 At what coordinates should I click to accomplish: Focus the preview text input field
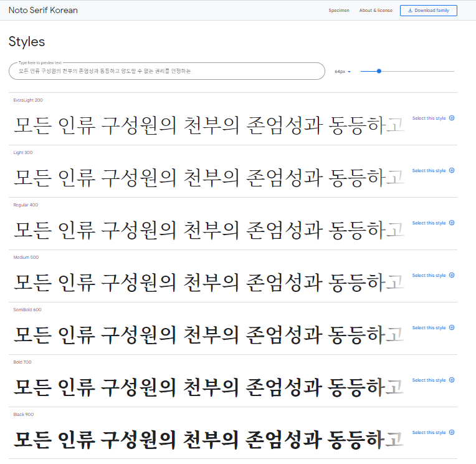pos(166,71)
